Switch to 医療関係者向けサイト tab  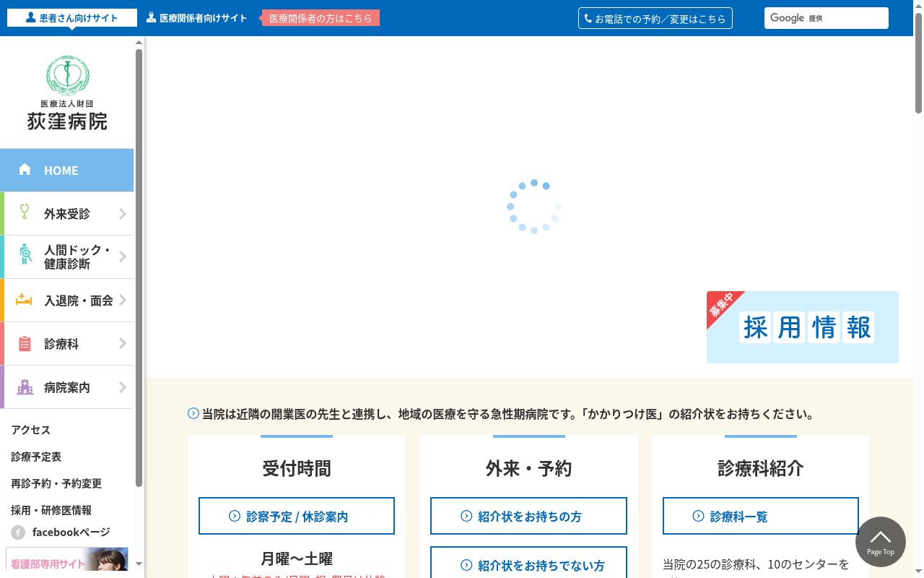point(196,18)
